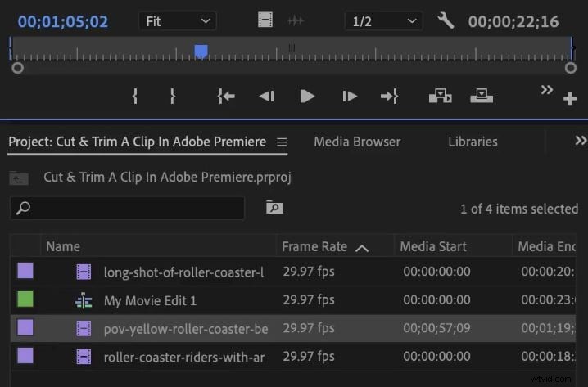This screenshot has width=588, height=387.
Task: Select the Project panel tab
Action: pos(138,142)
